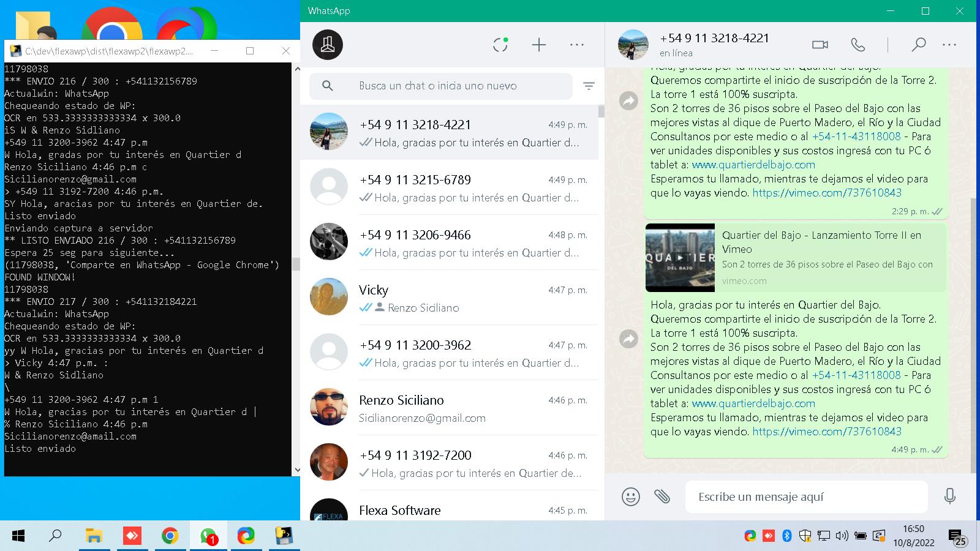
Task: Click the conversation pane scrollbar
Action: click(973, 335)
